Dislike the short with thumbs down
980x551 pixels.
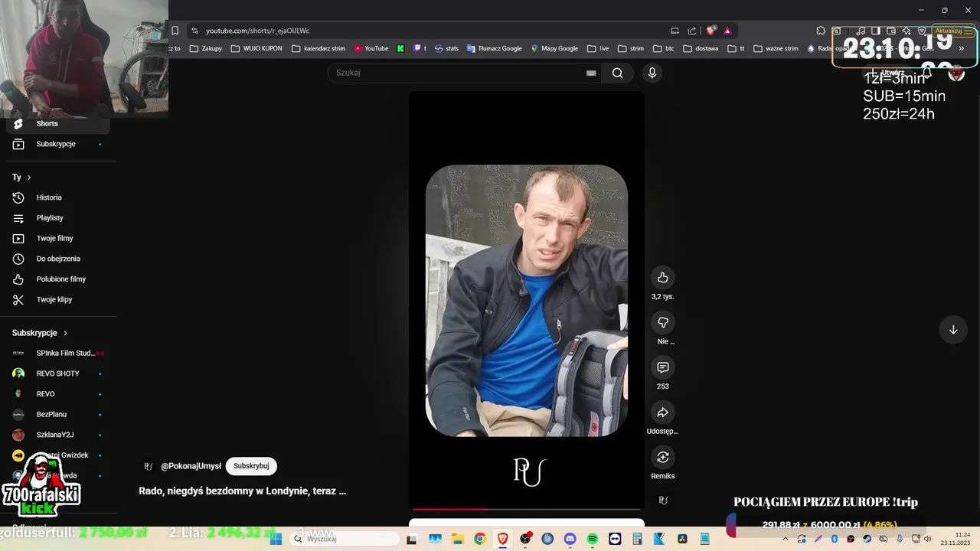click(663, 323)
